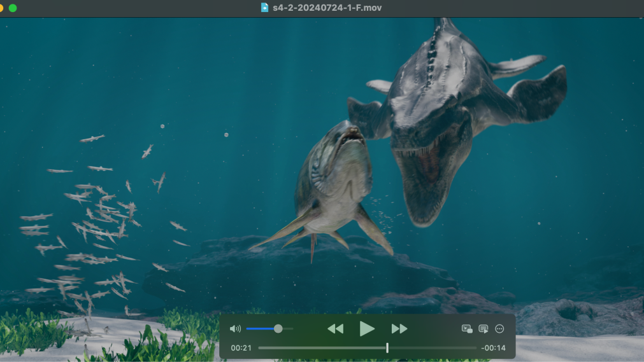The width and height of the screenshot is (644, 362).
Task: Fast forward the video
Action: (399, 329)
